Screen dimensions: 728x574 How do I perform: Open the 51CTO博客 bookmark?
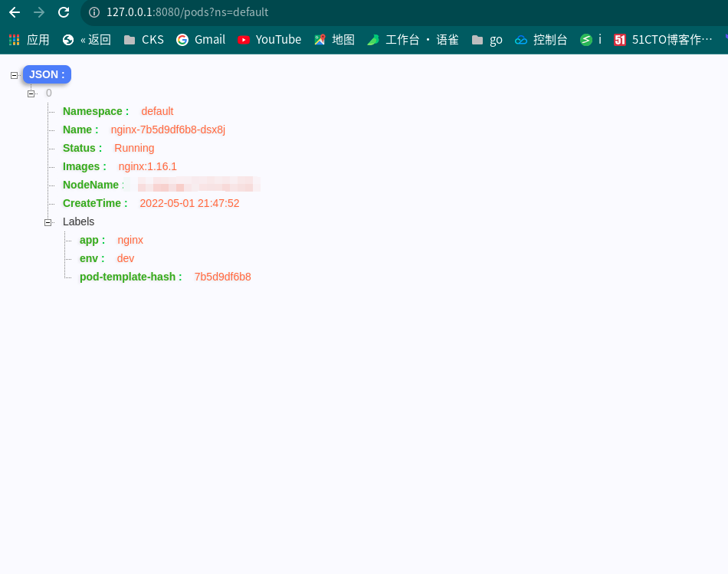coord(663,40)
